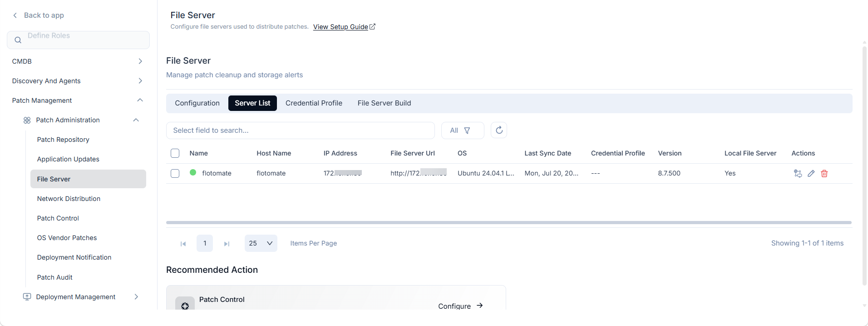Click the Local File Server column header

(x=750, y=153)
